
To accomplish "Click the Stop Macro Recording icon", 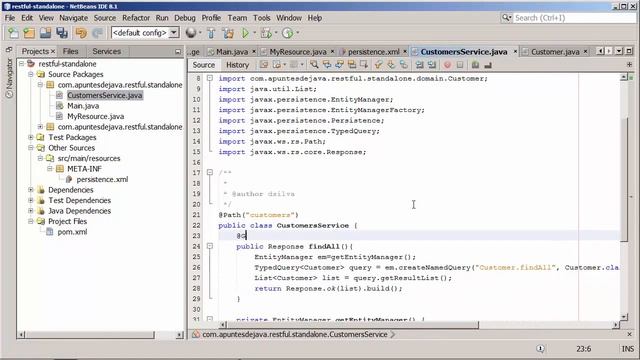I will 460,64.
